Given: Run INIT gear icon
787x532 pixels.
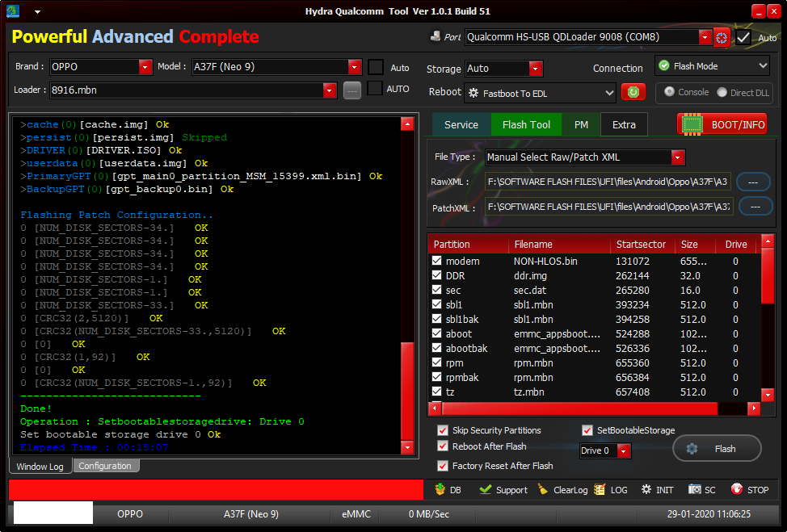Looking at the screenshot, I should click(x=646, y=489).
